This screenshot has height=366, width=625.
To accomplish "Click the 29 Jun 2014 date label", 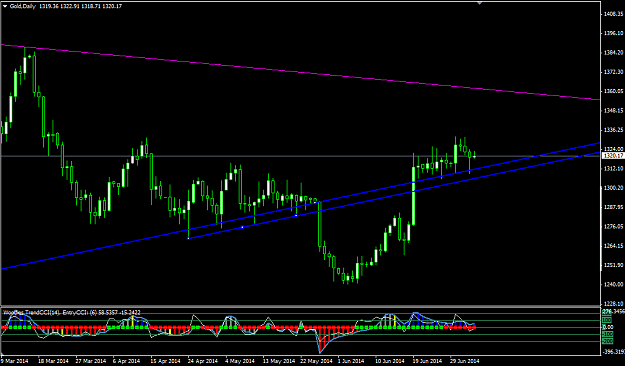I will tap(465, 361).
